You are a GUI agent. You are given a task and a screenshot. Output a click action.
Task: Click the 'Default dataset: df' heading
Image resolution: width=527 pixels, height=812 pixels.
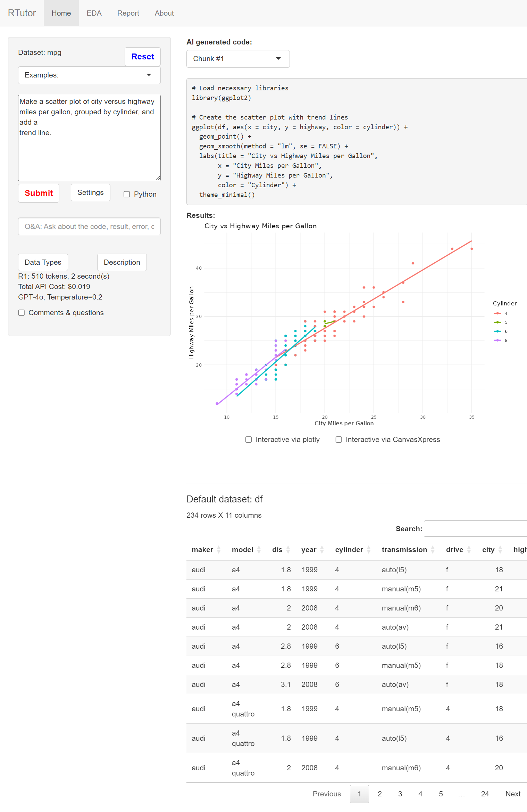[225, 499]
